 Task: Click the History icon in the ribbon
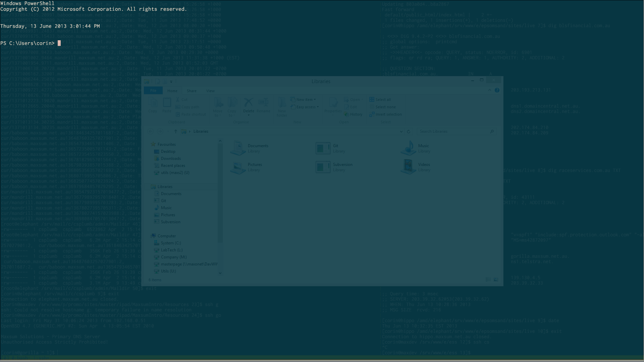point(354,114)
